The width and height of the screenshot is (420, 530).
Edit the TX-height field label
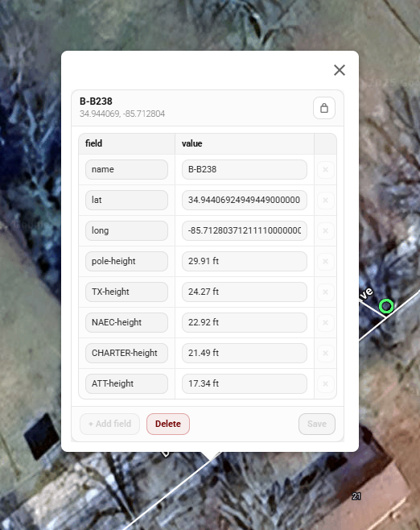[126, 292]
